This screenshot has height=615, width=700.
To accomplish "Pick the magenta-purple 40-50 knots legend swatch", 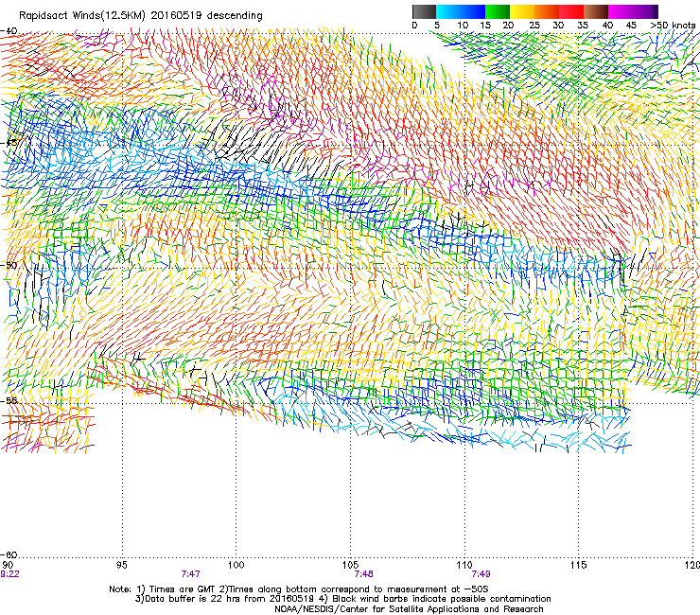I will click(x=633, y=11).
